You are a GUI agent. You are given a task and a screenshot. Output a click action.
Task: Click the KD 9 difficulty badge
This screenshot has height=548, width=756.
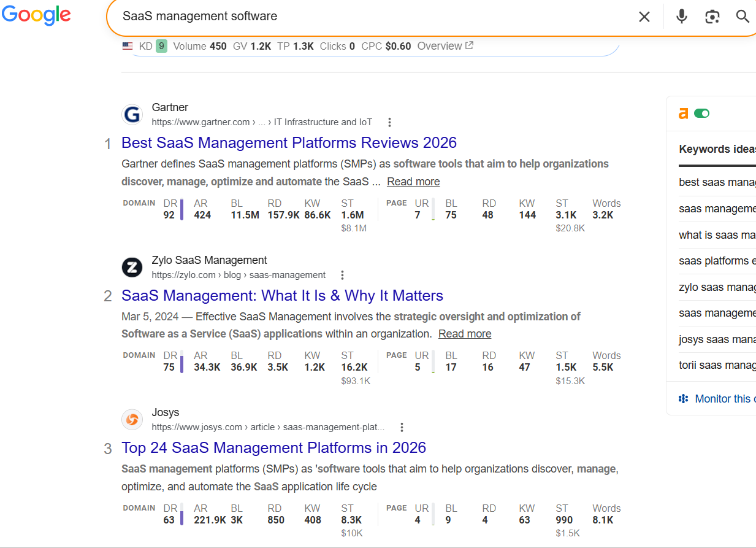coord(161,46)
